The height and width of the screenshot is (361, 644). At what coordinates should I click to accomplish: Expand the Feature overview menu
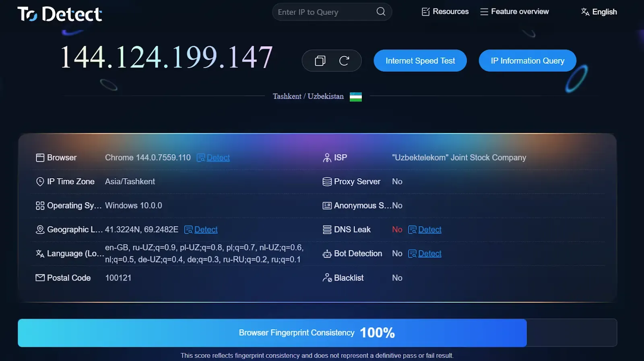[x=514, y=12]
